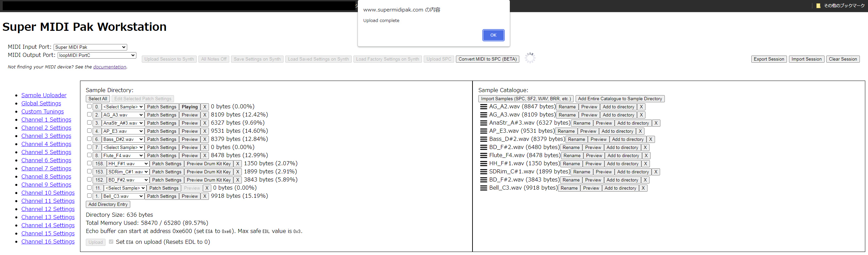Open the documentation link

click(110, 67)
